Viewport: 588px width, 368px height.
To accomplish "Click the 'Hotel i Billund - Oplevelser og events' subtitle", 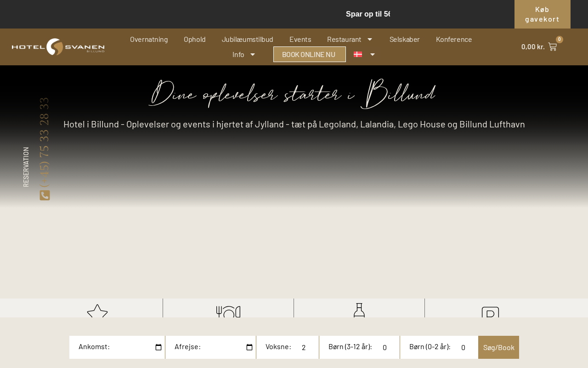I will tap(294, 124).
